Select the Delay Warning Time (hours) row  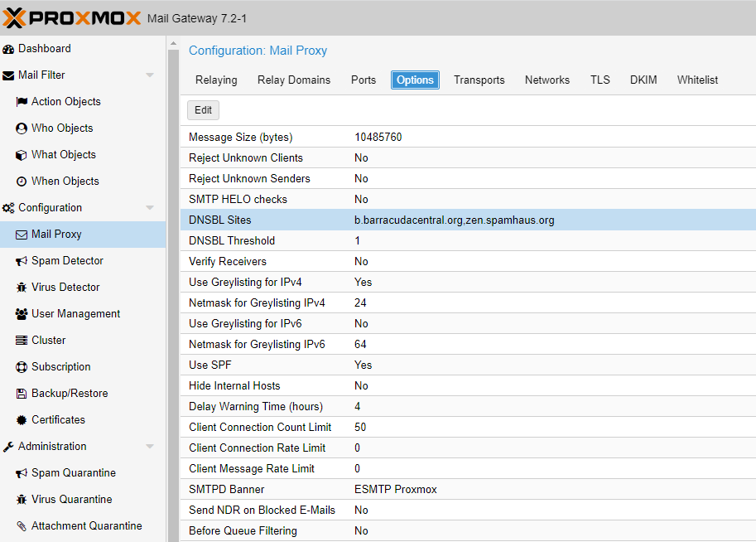click(468, 407)
